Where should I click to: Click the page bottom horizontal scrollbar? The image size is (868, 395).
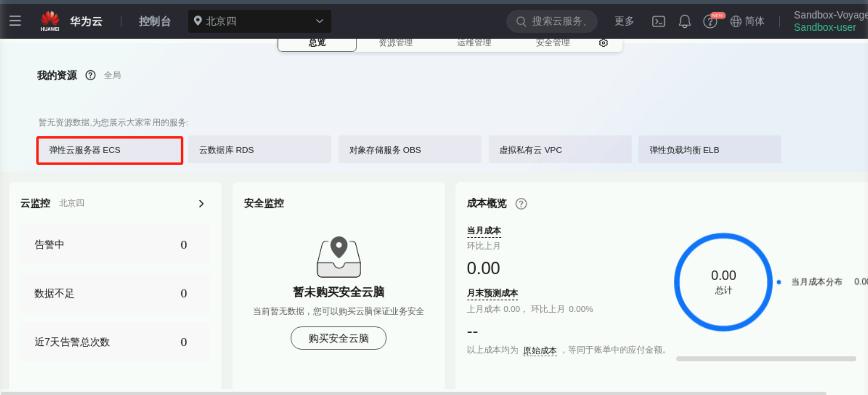[x=413, y=393]
